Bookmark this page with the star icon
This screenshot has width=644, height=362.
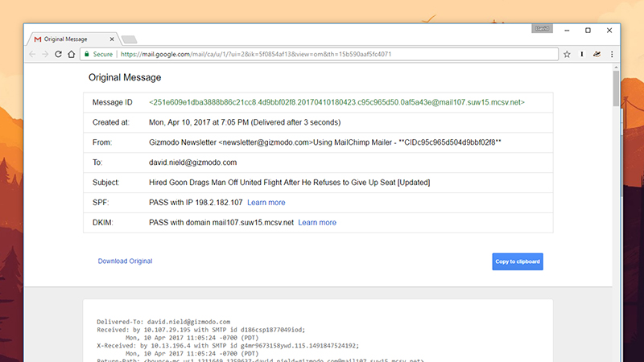567,54
